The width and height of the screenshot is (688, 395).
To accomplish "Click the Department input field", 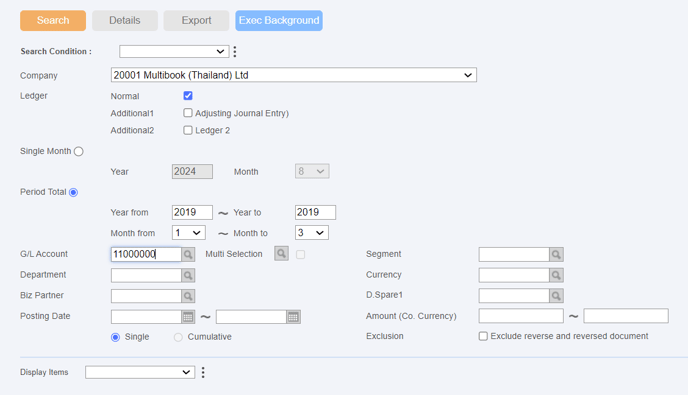I will click(146, 275).
